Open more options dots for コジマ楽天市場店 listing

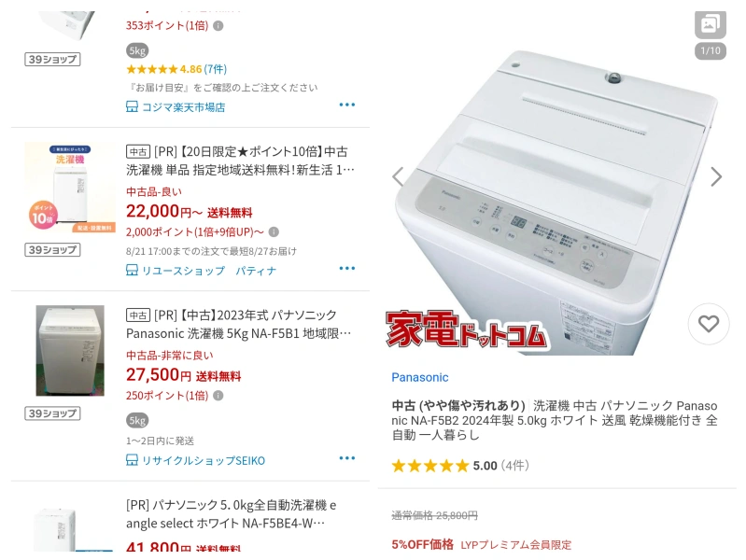coord(346,105)
